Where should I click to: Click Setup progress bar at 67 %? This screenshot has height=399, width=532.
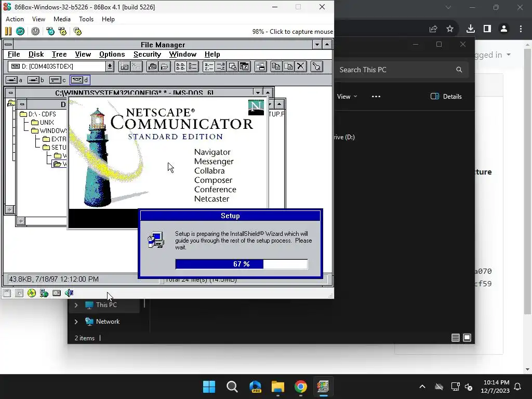[242, 264]
